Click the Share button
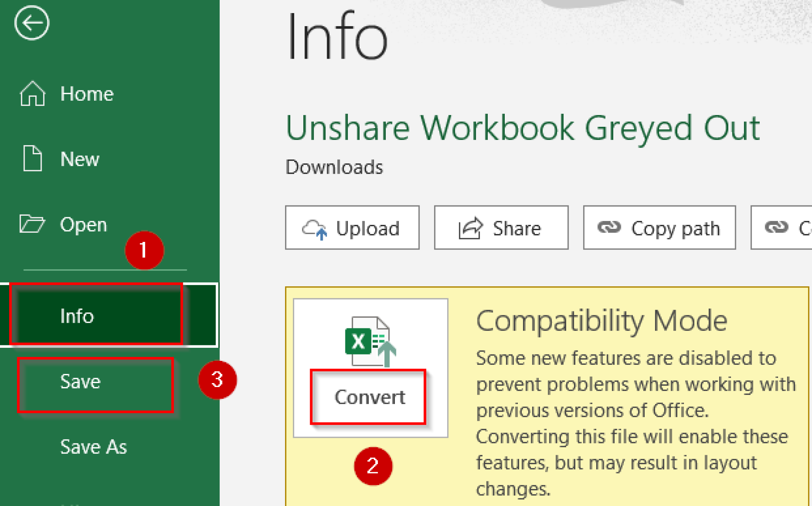Viewport: 812px width, 506px height. [501, 228]
